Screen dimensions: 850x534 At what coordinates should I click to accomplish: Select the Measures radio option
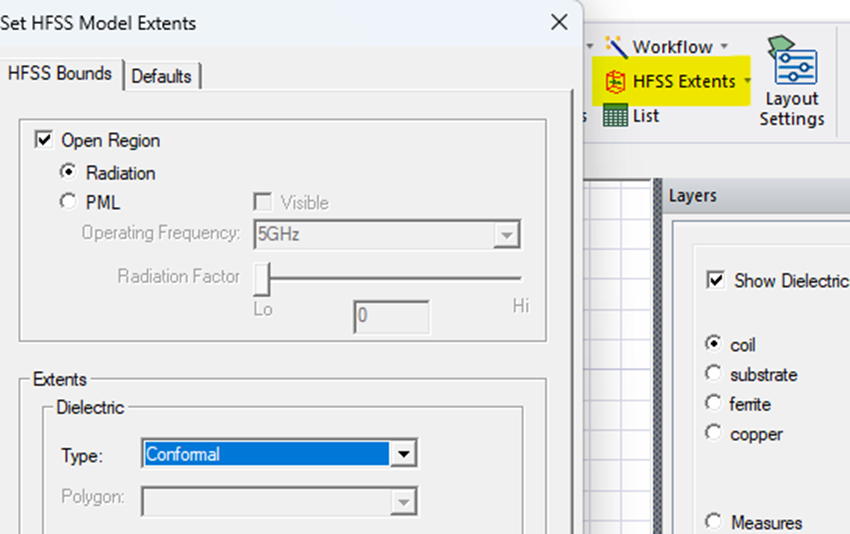click(x=713, y=522)
